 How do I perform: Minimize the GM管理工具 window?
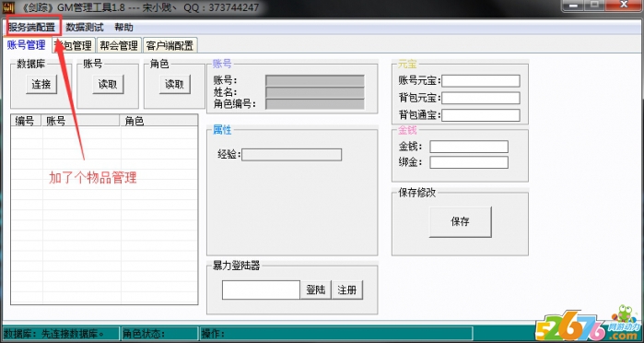point(573,6)
